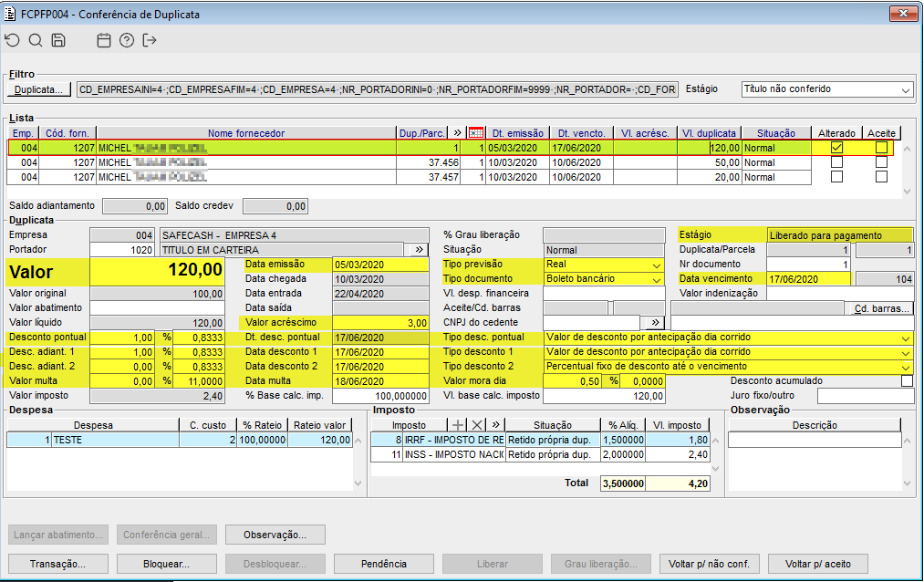Viewport: 924px width, 582px height.
Task: Click the X delete icon in Imposto header
Action: 476,425
